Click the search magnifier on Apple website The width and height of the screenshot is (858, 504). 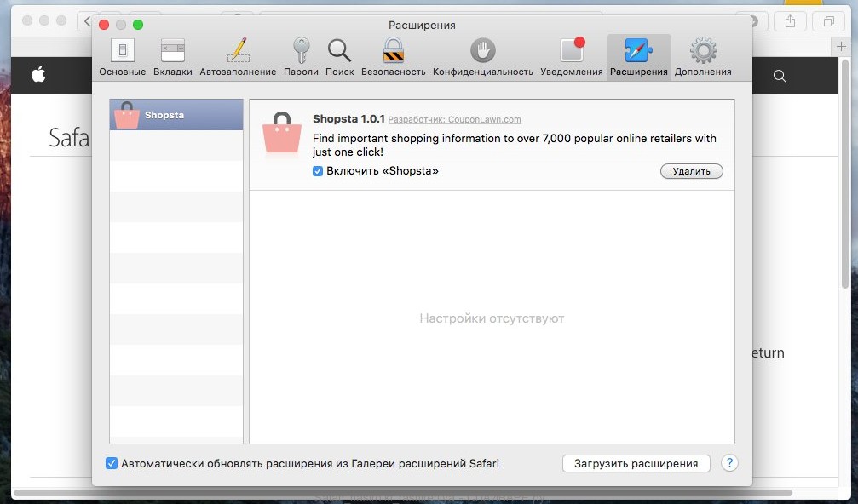pyautogui.click(x=780, y=76)
